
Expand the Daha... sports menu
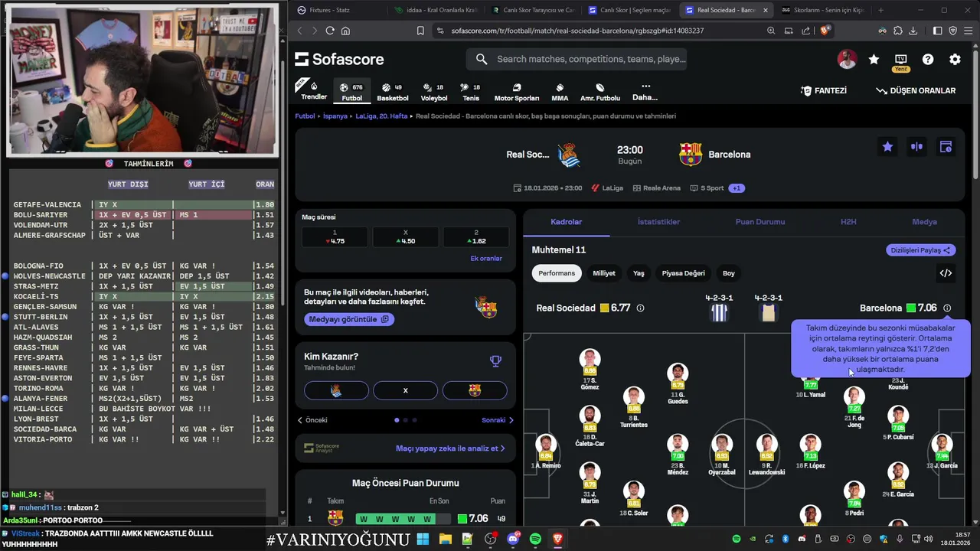[645, 92]
